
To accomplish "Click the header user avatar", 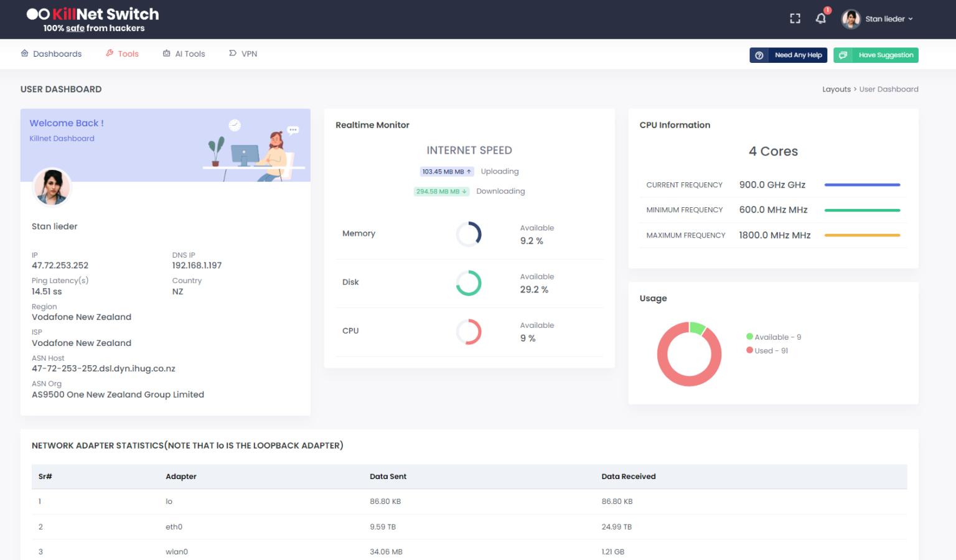I will (x=851, y=19).
